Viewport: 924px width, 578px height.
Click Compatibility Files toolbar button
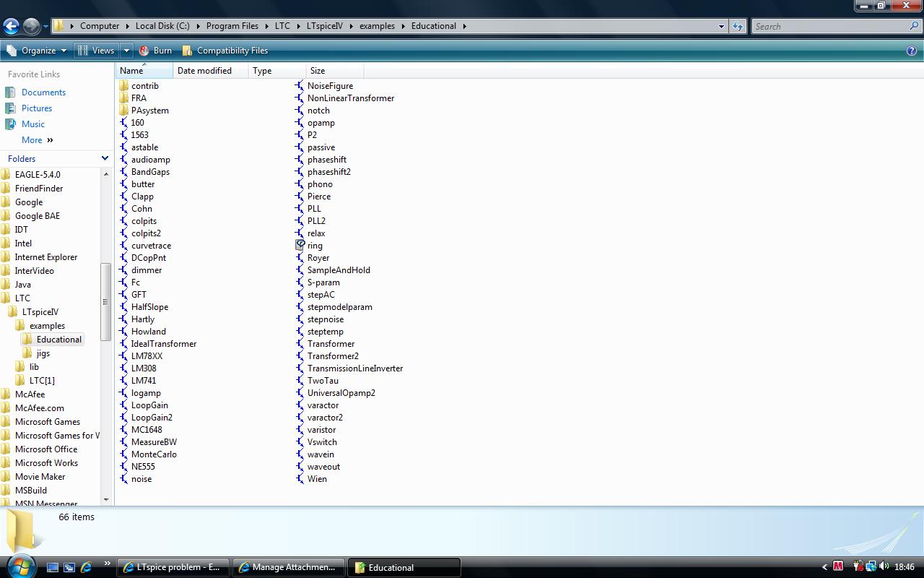tap(225, 51)
